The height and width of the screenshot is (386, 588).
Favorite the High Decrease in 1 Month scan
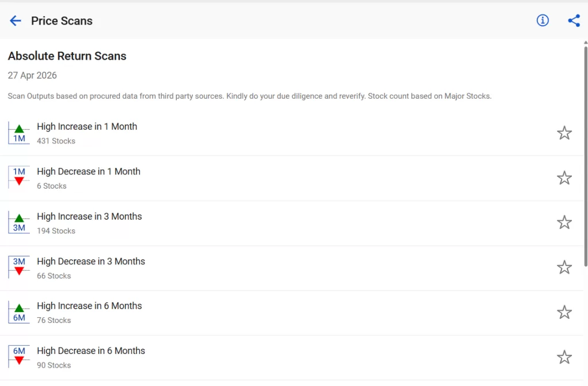564,178
